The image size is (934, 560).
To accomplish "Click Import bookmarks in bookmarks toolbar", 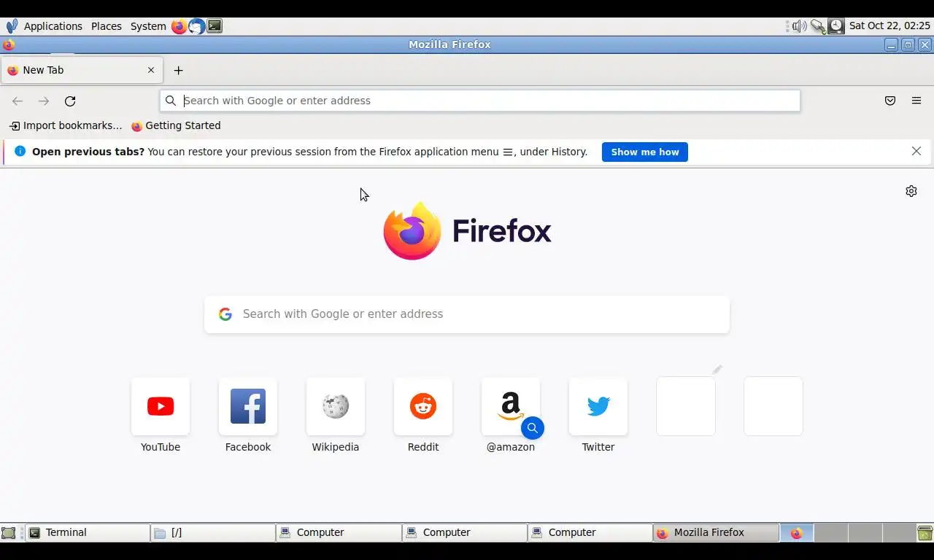I will click(66, 125).
